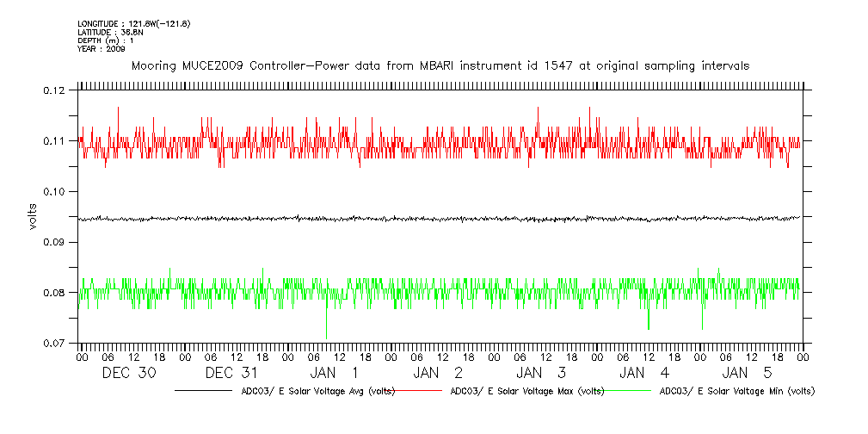This screenshot has width=868, height=434.
Task: Click the 0.10 y-axis tick label
Action: tap(54, 191)
